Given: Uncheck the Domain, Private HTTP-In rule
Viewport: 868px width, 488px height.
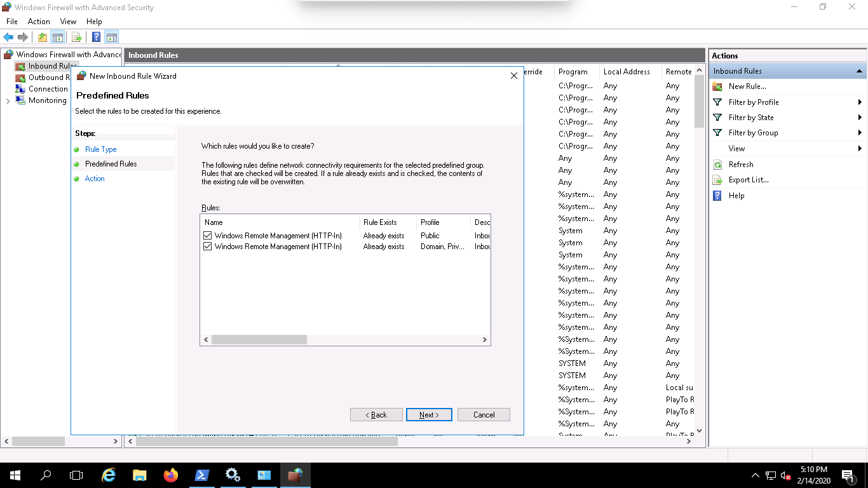Looking at the screenshot, I should 208,247.
